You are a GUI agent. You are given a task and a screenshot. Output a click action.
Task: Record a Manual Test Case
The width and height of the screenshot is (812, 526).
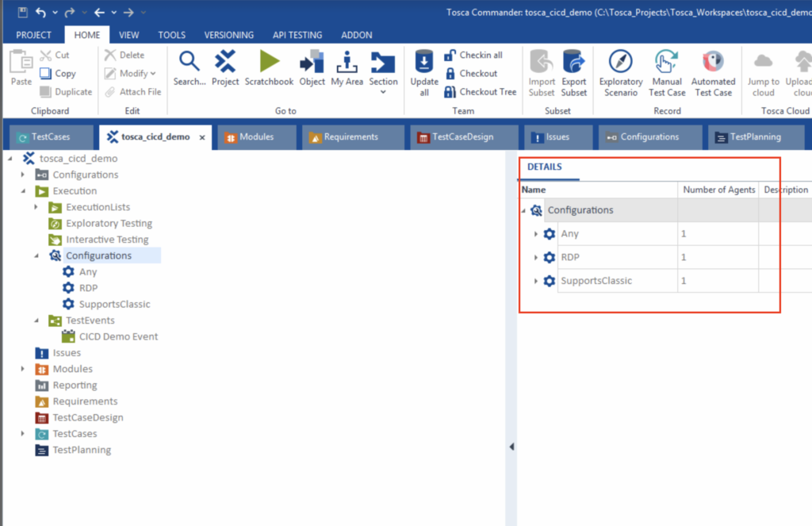(667, 73)
